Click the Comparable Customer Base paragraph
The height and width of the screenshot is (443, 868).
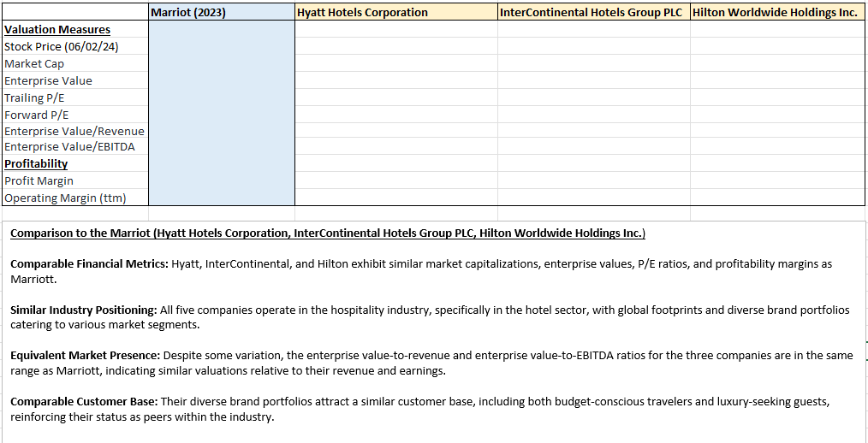(x=420, y=409)
